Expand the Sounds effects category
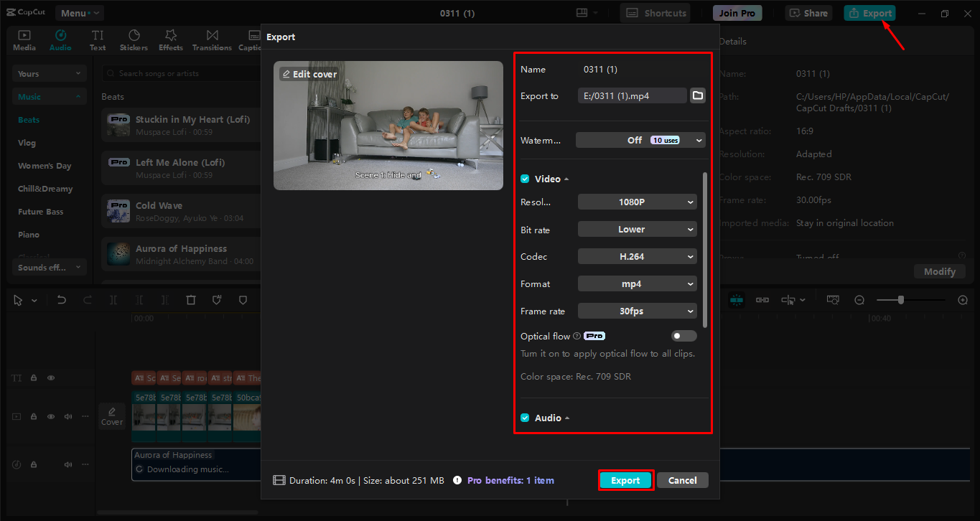Image resolution: width=980 pixels, height=521 pixels. pos(50,268)
